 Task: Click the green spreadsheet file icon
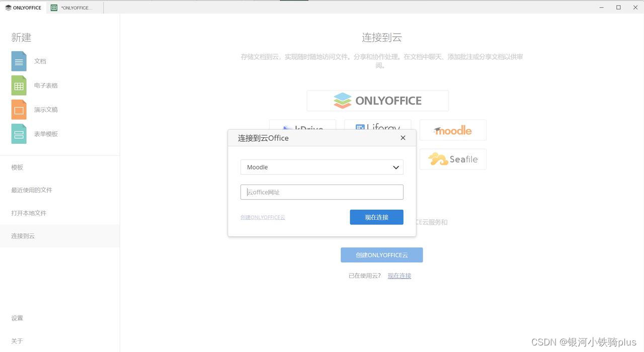[x=19, y=85]
